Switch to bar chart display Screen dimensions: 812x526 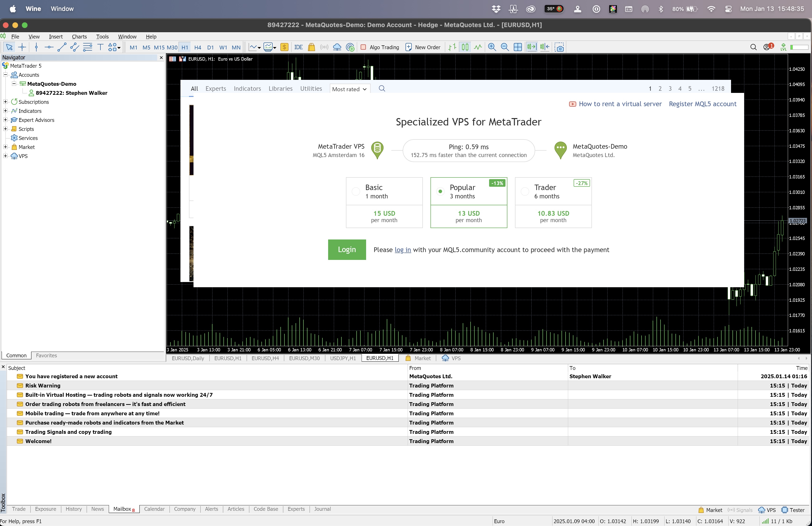coord(452,47)
